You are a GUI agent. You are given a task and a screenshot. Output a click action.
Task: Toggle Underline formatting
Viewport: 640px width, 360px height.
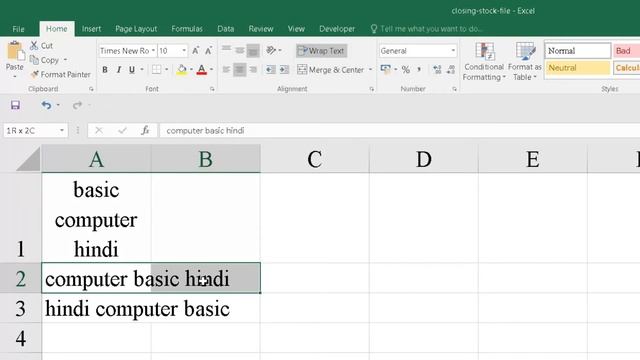(132, 69)
